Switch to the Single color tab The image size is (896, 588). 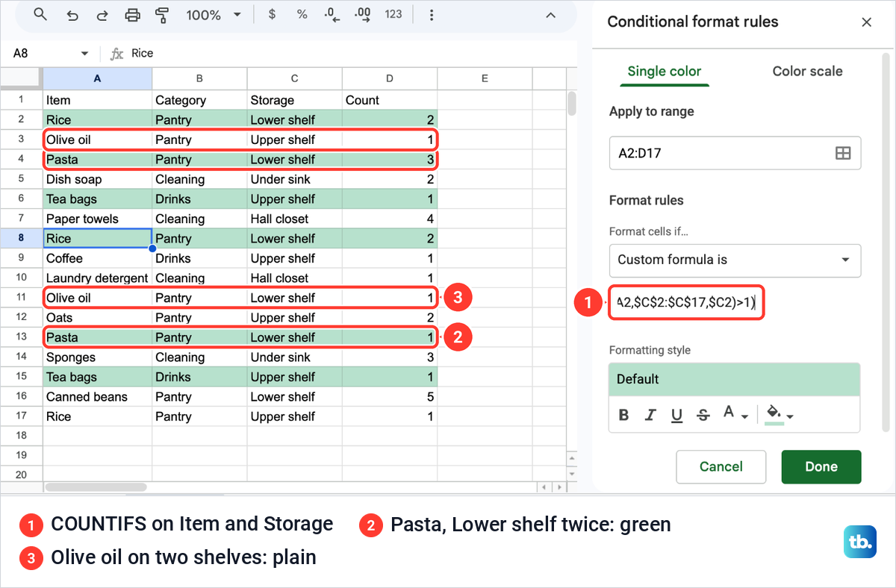(x=664, y=72)
